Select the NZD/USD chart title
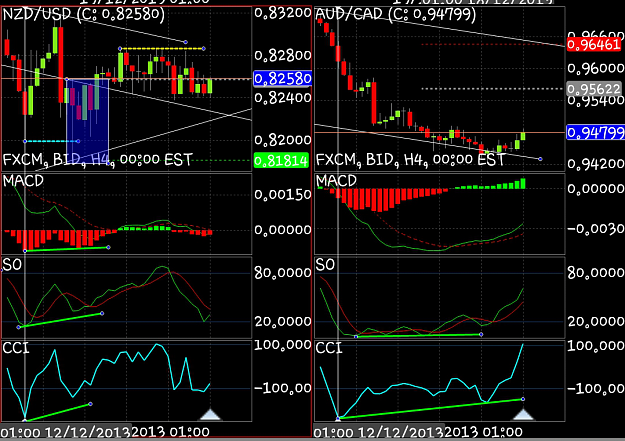Viewport: 625px width, 441px height. pyautogui.click(x=83, y=15)
